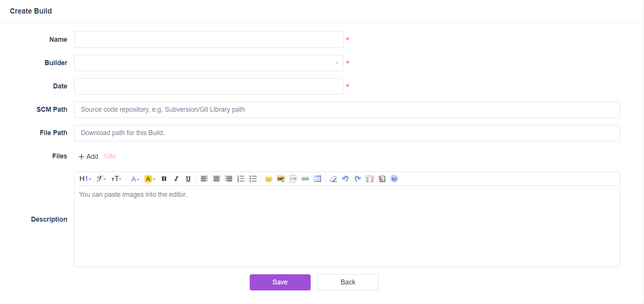
Task: Center align the description text
Action: click(x=216, y=179)
